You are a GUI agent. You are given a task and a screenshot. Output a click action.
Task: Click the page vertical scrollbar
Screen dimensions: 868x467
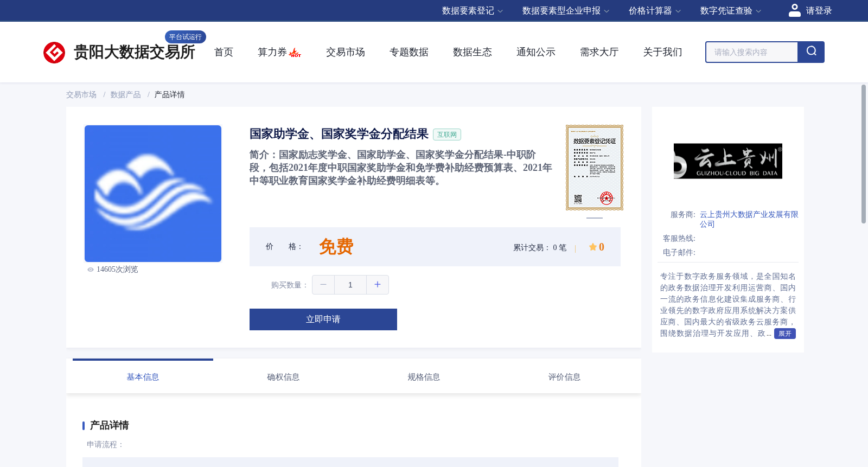pos(864,154)
